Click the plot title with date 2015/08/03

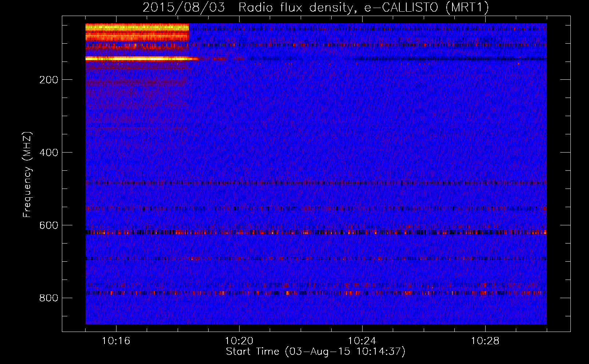point(316,7)
